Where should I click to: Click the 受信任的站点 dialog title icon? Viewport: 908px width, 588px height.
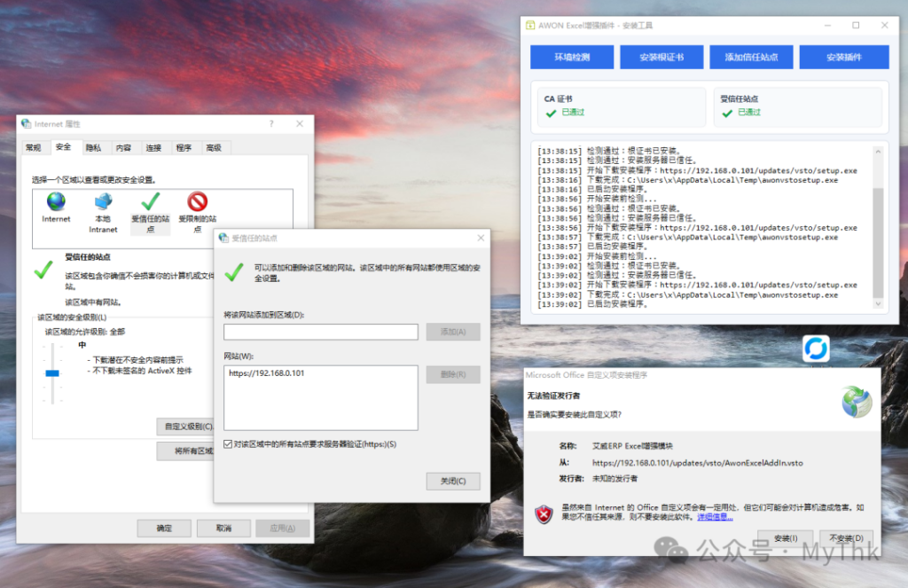click(223, 238)
